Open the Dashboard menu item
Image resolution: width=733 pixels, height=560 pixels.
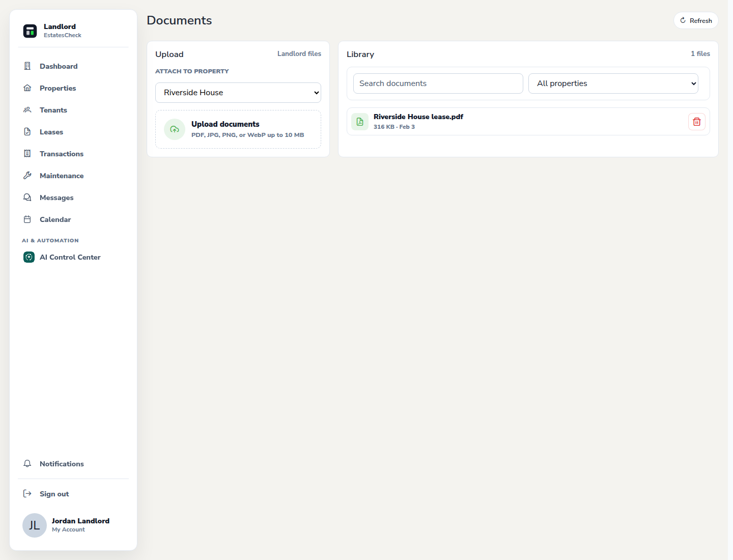[x=73, y=66]
